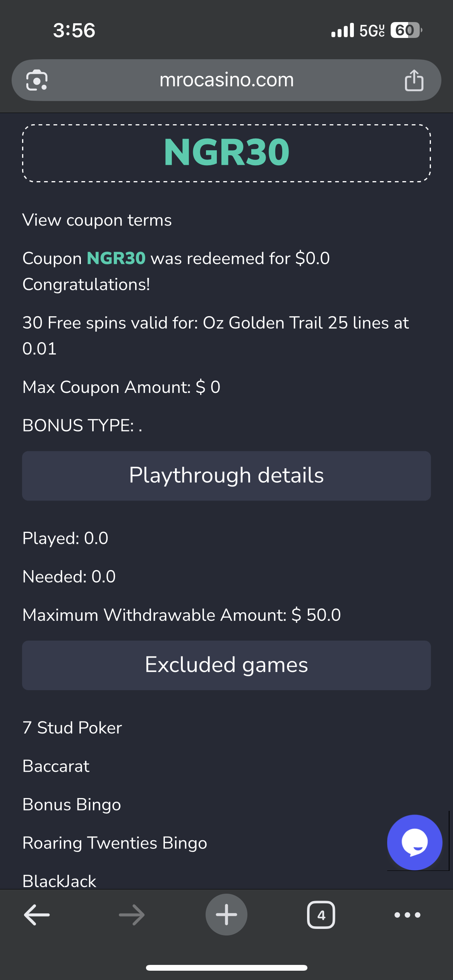Open View coupon terms

click(97, 220)
